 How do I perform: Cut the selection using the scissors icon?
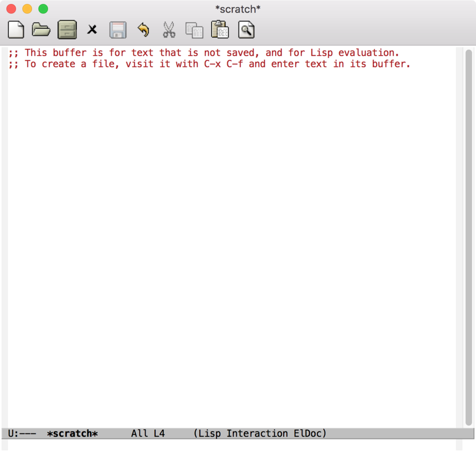(169, 30)
